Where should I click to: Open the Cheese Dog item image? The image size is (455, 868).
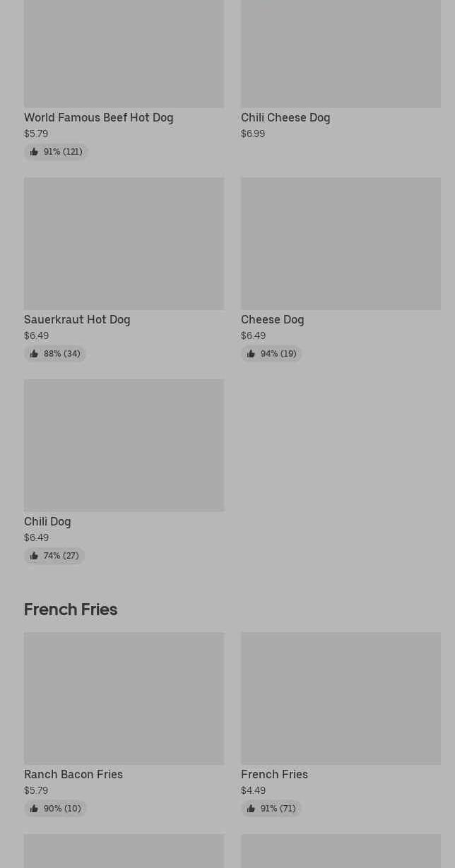pyautogui.click(x=341, y=243)
